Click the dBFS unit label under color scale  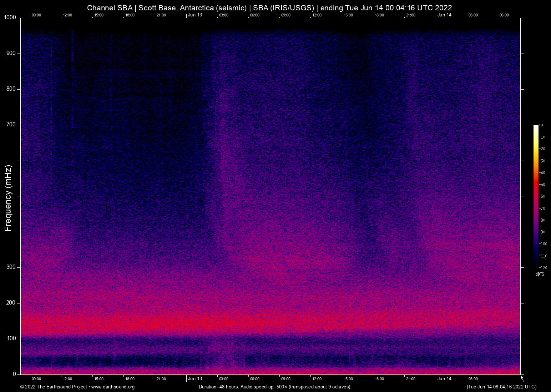click(x=540, y=274)
